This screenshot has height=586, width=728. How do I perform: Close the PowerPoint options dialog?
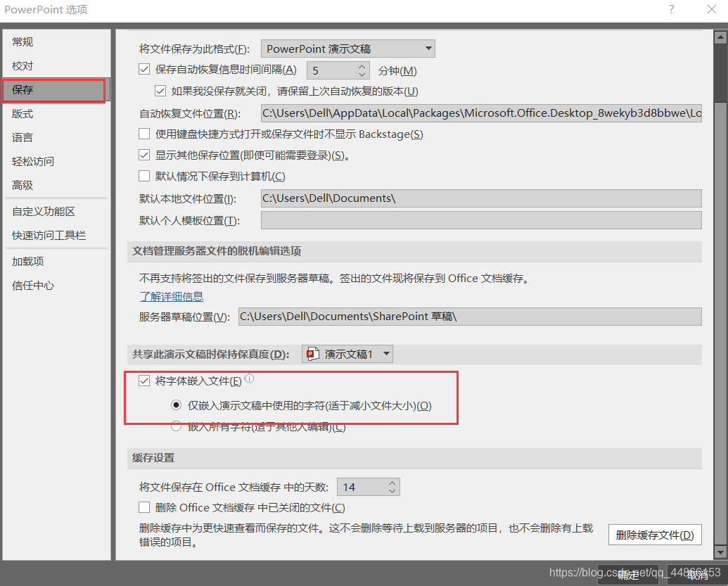(712, 9)
